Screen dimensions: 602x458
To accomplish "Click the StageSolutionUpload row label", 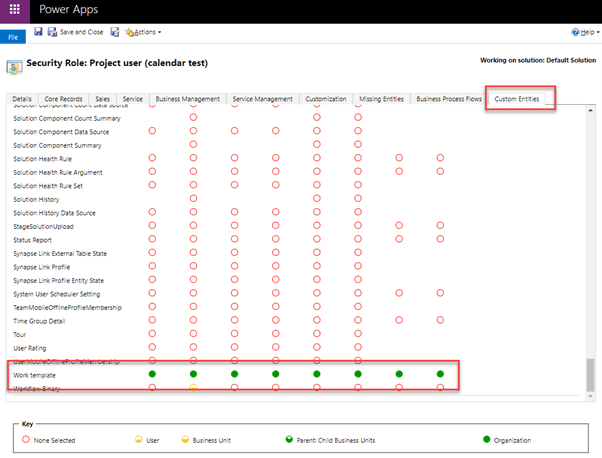I will pyautogui.click(x=43, y=227).
